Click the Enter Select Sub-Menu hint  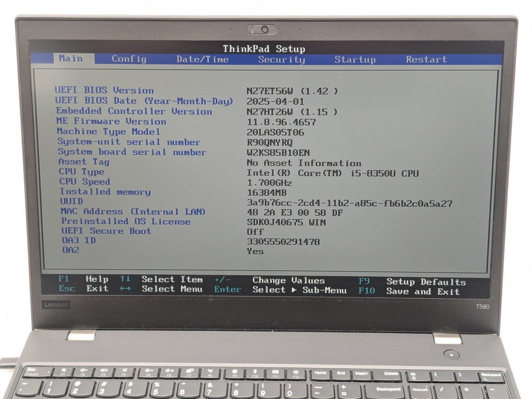click(281, 290)
